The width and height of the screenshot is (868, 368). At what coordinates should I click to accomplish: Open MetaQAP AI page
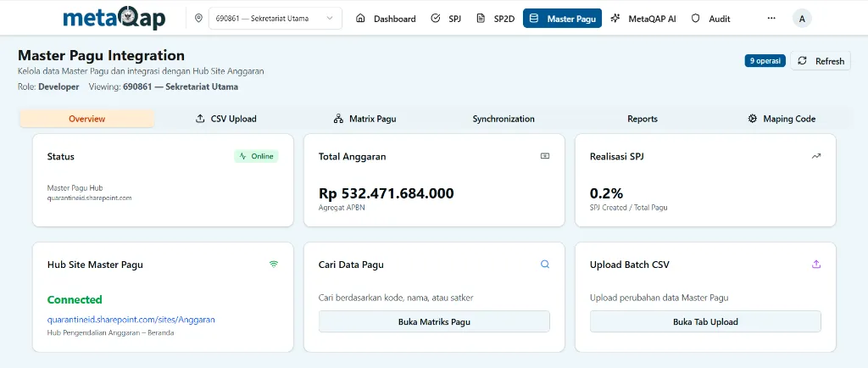pos(643,19)
